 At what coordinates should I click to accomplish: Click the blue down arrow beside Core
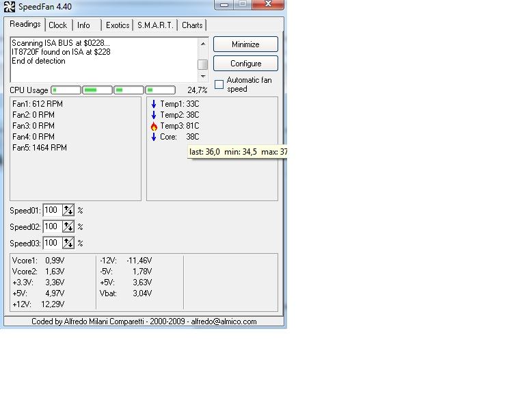pyautogui.click(x=154, y=137)
